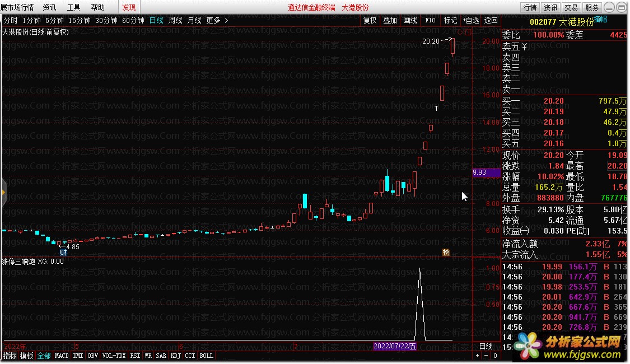Click the 日线 label at bottom right of chart
Image resolution: width=630 pixels, height=364 pixels.
click(x=486, y=346)
